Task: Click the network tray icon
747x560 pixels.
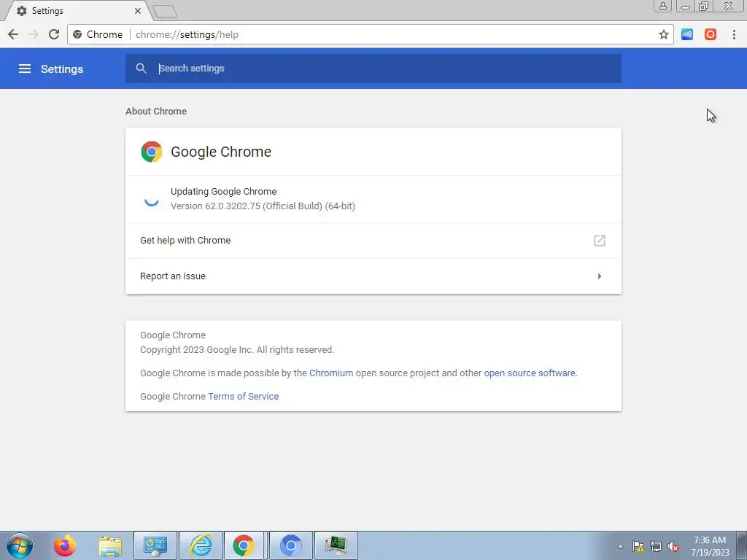Action: [656, 546]
